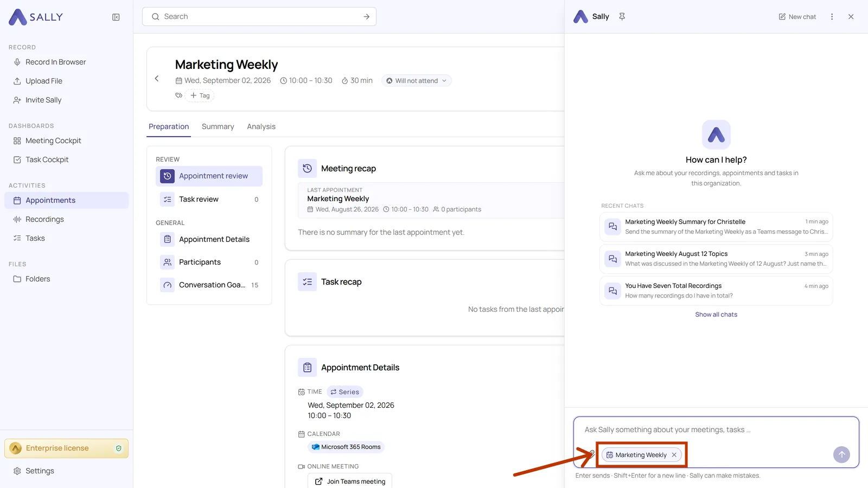Click the send message arrow button
868x488 pixels.
coord(841,454)
